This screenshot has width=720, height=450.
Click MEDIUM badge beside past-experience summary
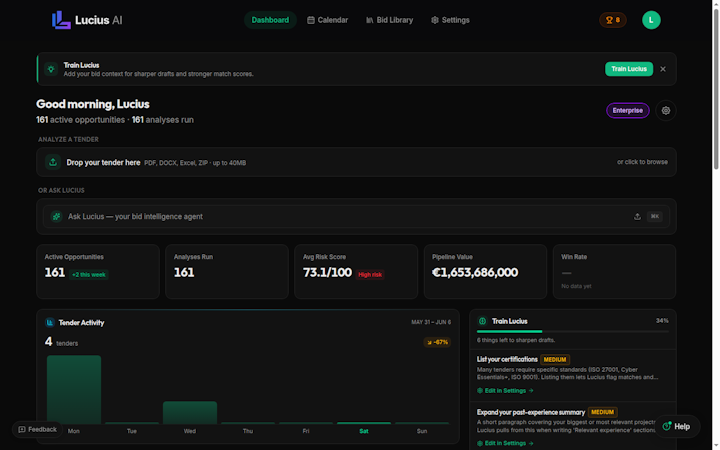(602, 412)
